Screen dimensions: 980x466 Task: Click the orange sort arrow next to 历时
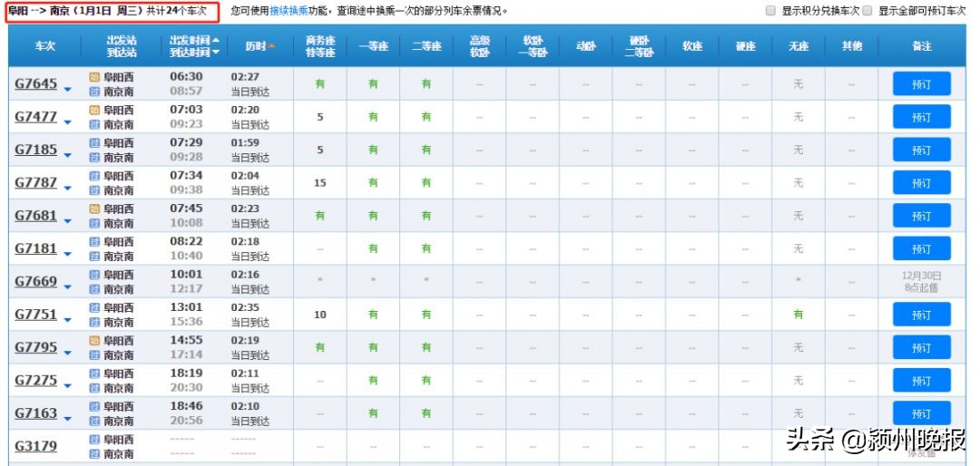272,46
